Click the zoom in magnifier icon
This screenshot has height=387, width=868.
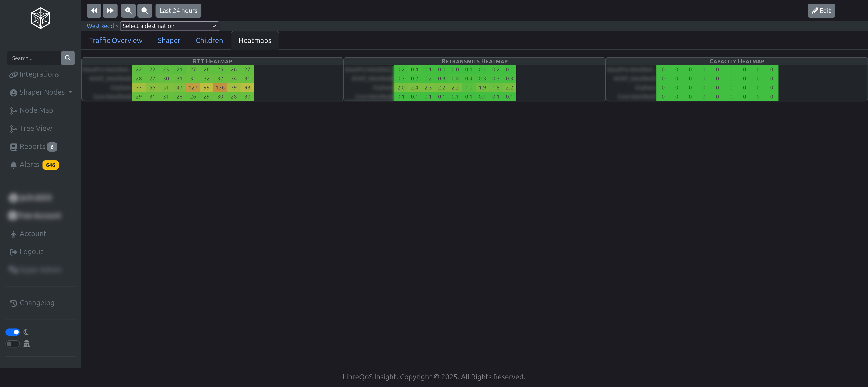point(128,10)
